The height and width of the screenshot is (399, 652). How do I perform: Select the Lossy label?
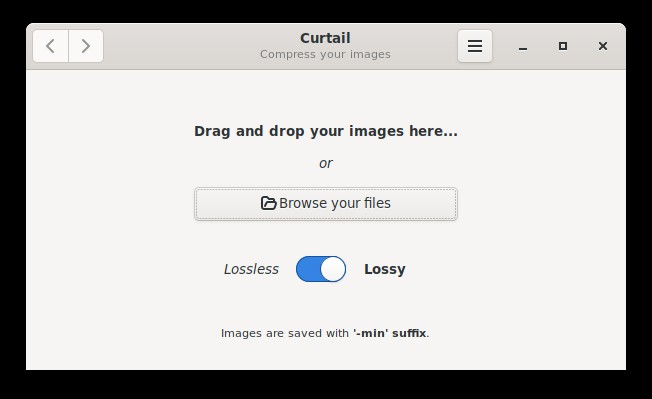pyautogui.click(x=385, y=269)
